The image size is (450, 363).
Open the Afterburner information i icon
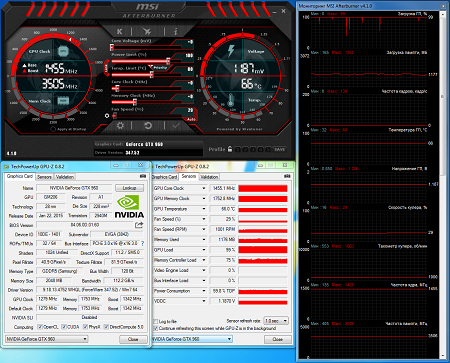tap(175, 31)
